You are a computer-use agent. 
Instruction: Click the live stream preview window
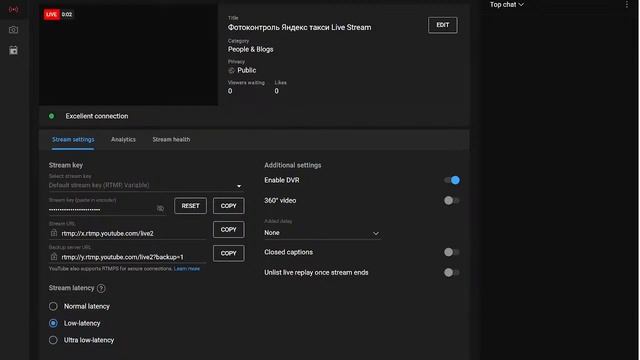click(x=128, y=55)
